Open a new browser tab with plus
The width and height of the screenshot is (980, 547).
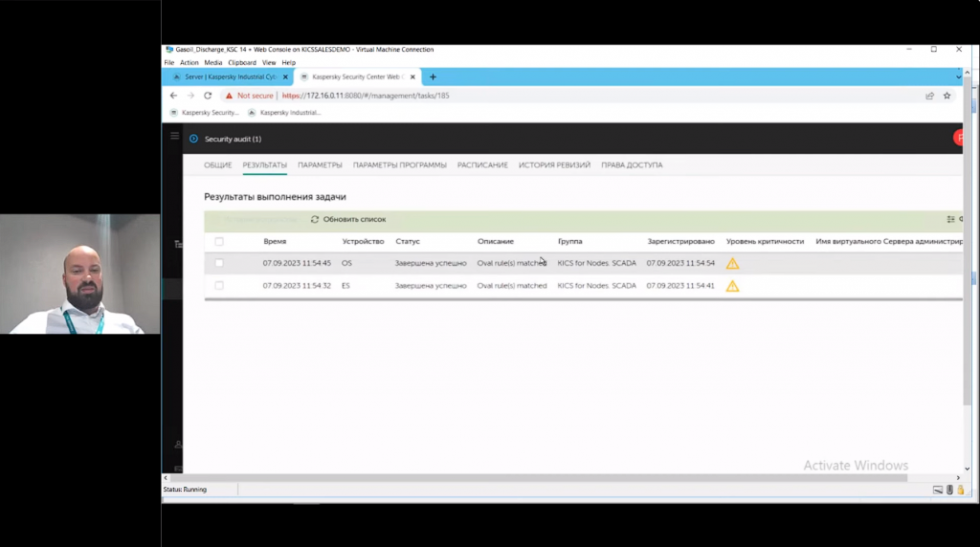coord(433,77)
